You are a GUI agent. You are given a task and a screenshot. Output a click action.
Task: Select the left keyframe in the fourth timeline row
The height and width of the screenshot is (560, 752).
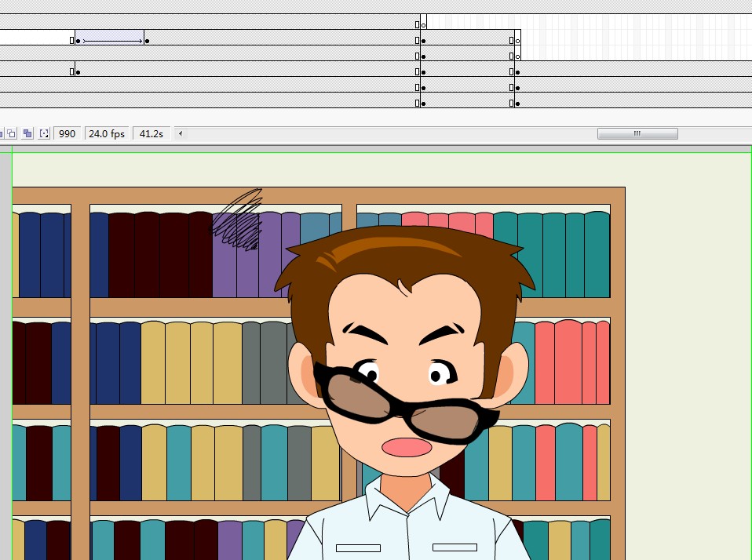77,72
